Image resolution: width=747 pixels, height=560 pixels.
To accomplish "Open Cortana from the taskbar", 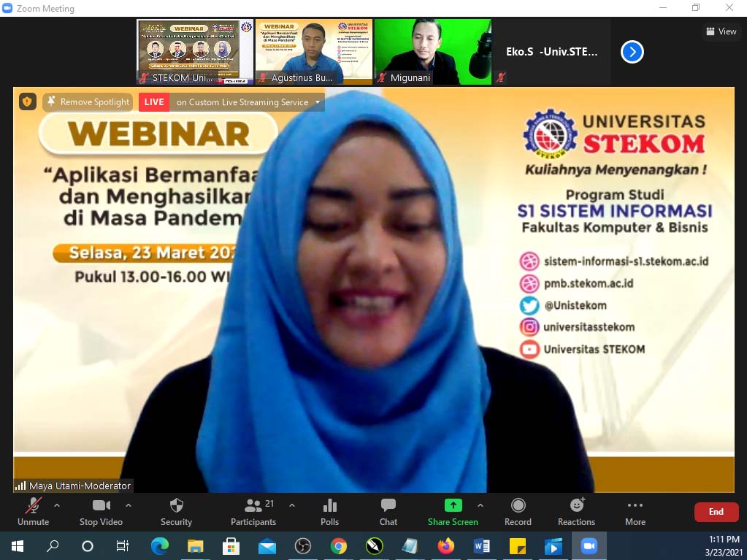I will point(88,545).
